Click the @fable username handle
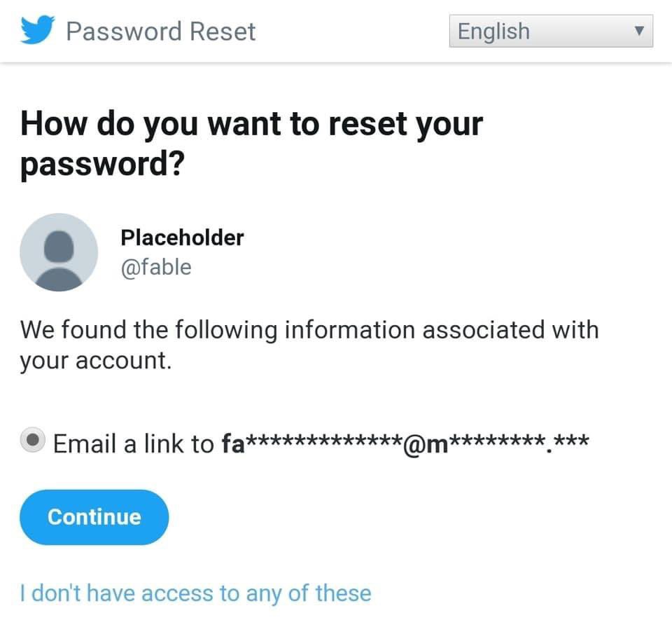This screenshot has height=620, width=672. tap(156, 268)
